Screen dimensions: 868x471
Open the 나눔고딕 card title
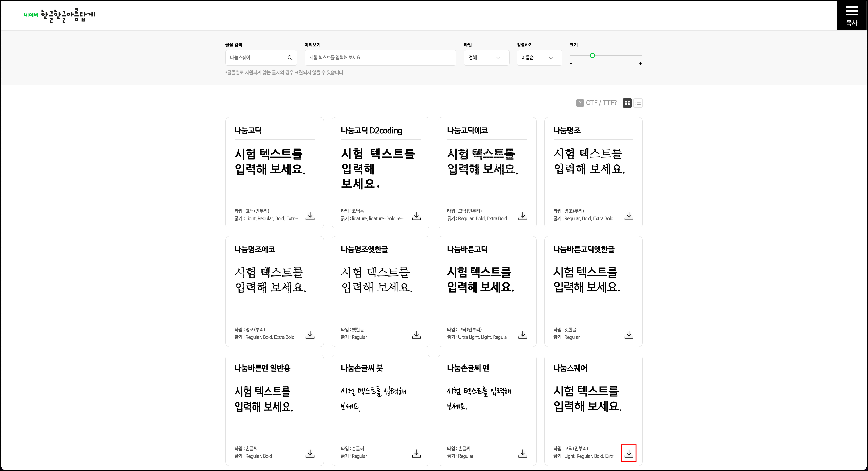coord(248,131)
